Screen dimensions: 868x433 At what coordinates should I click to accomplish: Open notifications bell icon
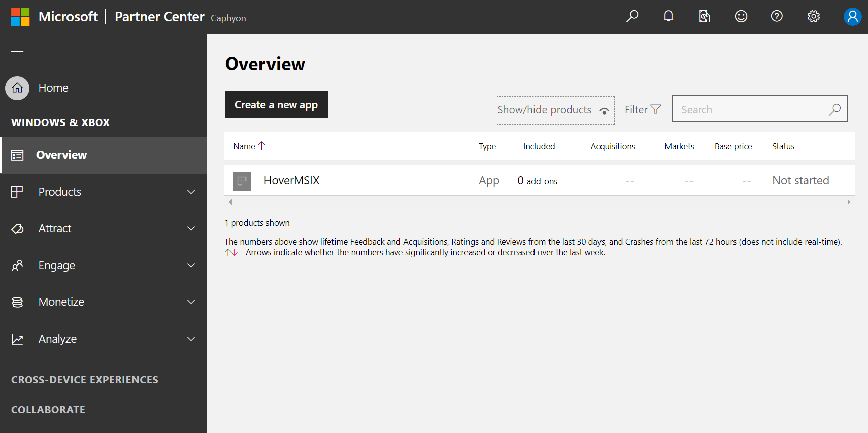(x=669, y=16)
